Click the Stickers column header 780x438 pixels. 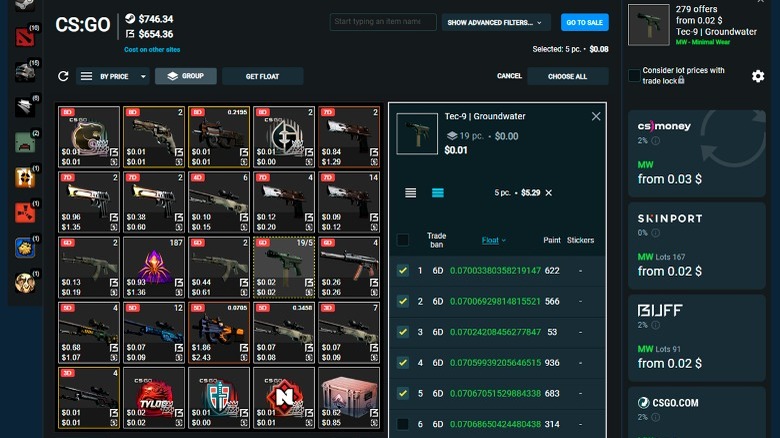(580, 240)
